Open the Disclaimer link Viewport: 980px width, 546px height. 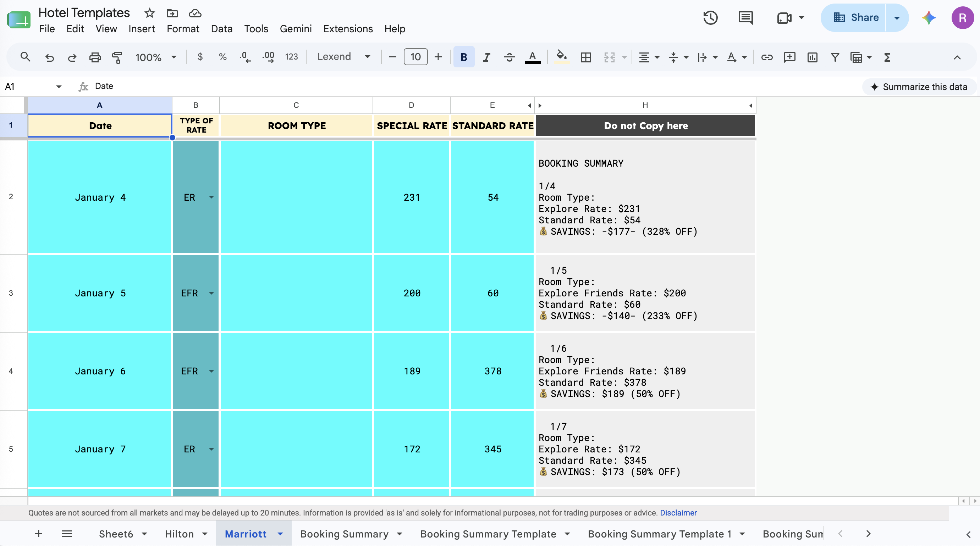click(678, 513)
